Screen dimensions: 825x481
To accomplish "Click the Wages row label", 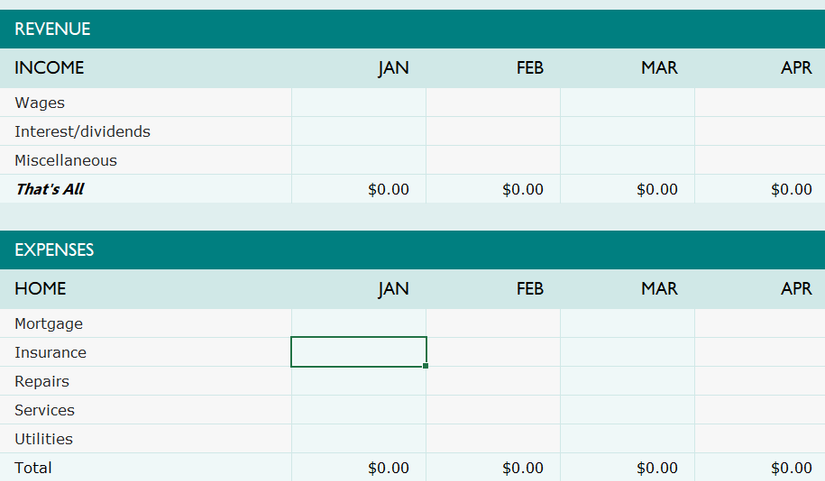I will tap(40, 103).
